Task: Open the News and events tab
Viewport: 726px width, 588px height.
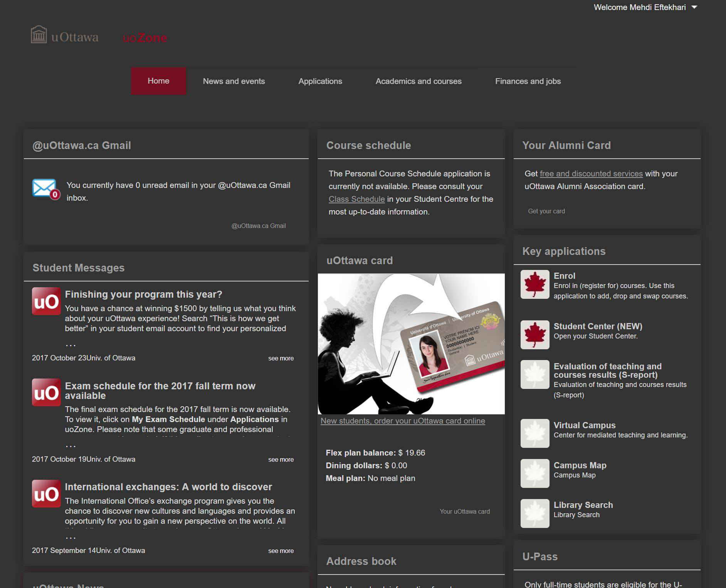Action: point(234,81)
